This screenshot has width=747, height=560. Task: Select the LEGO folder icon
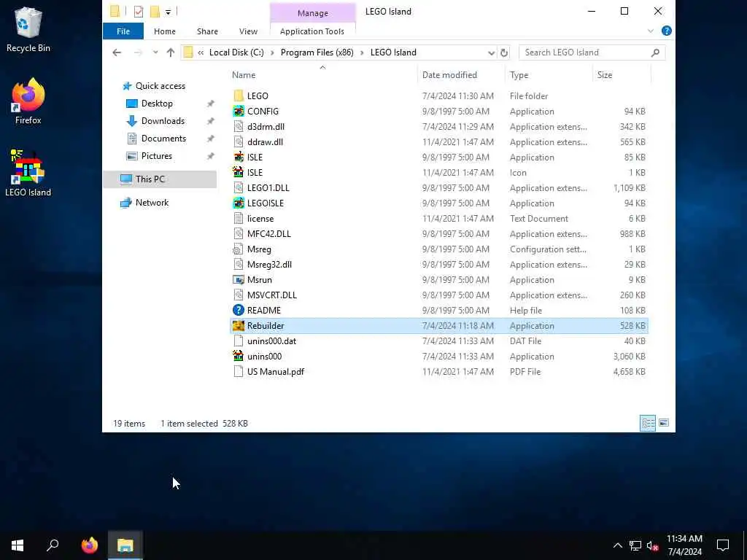point(239,96)
